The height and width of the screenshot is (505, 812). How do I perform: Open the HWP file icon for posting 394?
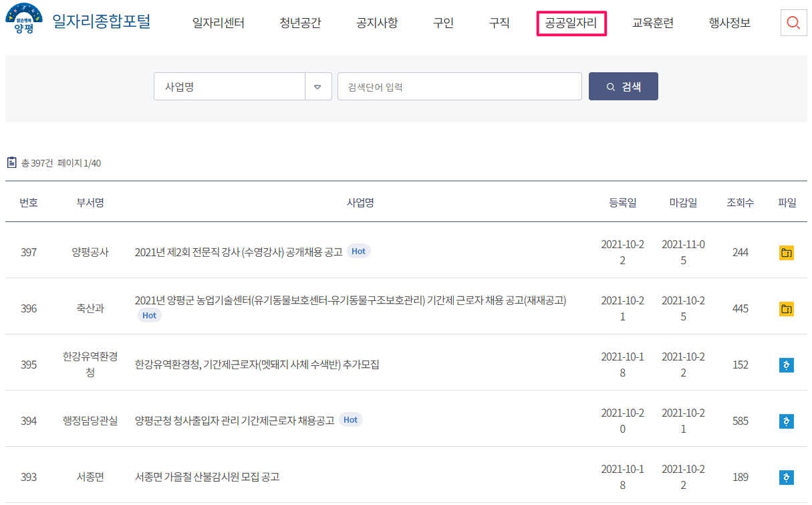[787, 420]
